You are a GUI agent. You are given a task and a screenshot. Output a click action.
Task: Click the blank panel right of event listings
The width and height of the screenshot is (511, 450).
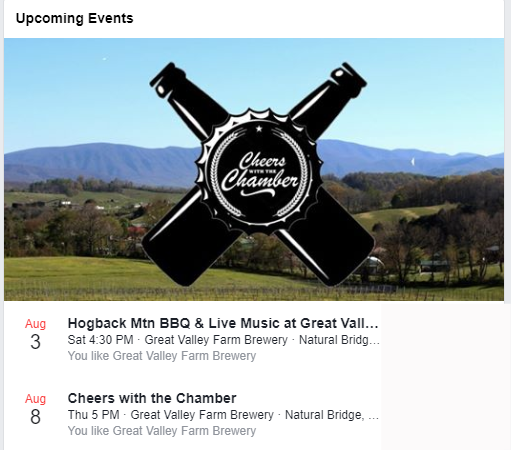[446, 377]
